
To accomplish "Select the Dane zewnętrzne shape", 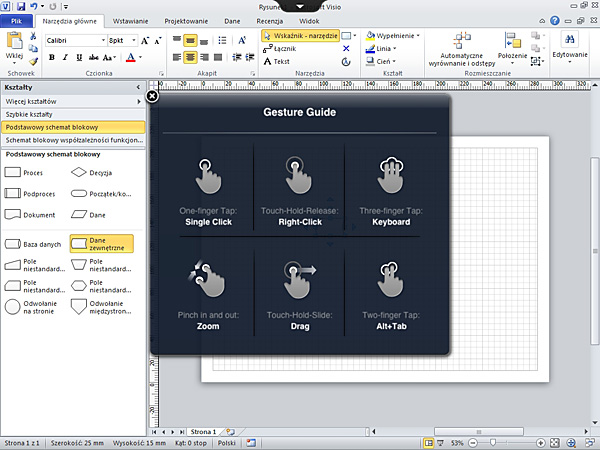I will (101, 244).
